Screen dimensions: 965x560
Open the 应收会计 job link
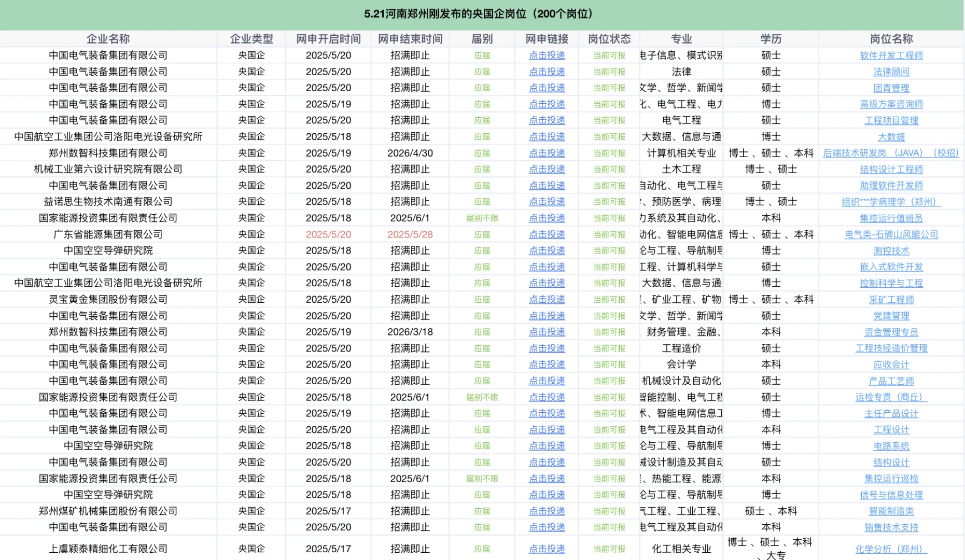pos(891,365)
